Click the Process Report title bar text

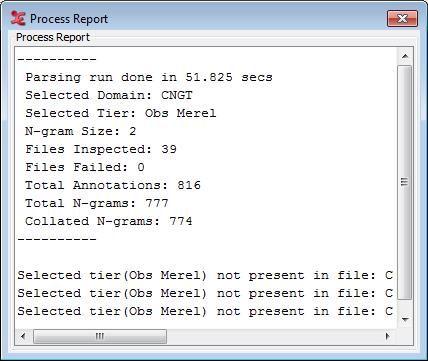tap(69, 19)
